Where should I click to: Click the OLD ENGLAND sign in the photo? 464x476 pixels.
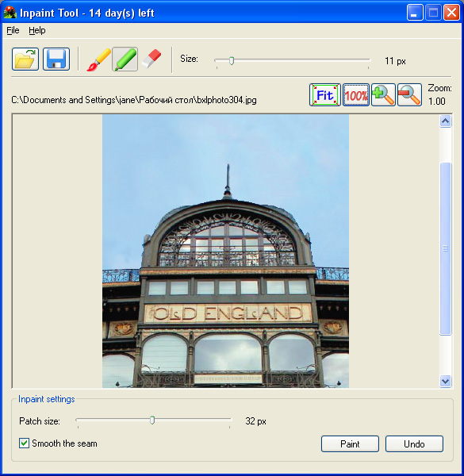[x=228, y=313]
